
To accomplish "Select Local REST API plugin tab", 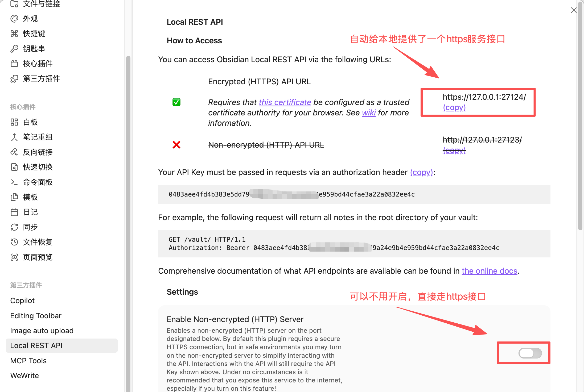I will click(x=62, y=345).
